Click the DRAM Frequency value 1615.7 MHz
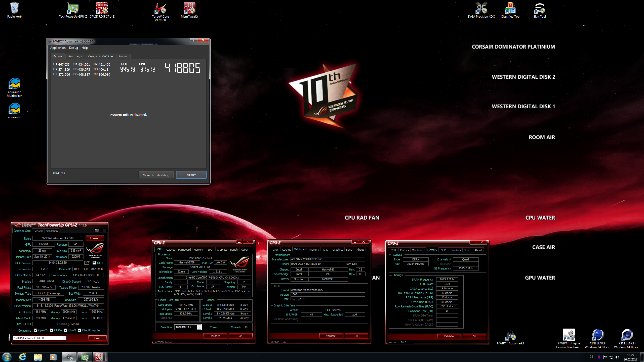 point(447,279)
